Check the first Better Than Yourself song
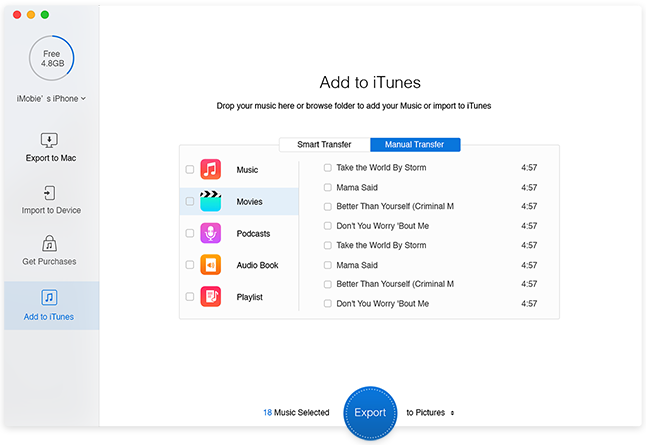Image resolution: width=646 pixels, height=445 pixels. click(328, 206)
